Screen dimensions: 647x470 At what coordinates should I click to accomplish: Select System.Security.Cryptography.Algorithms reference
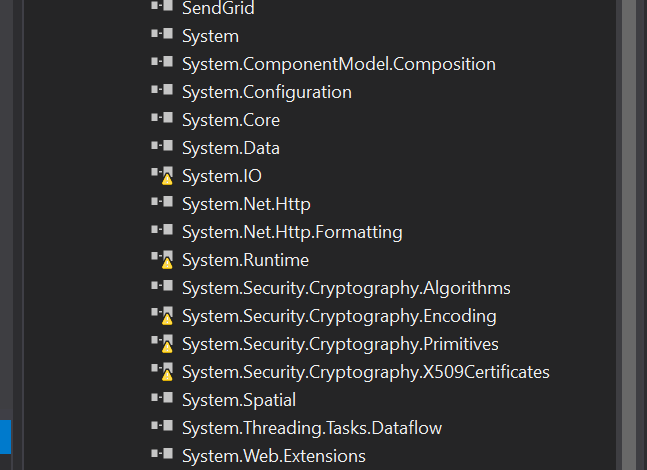tap(346, 288)
